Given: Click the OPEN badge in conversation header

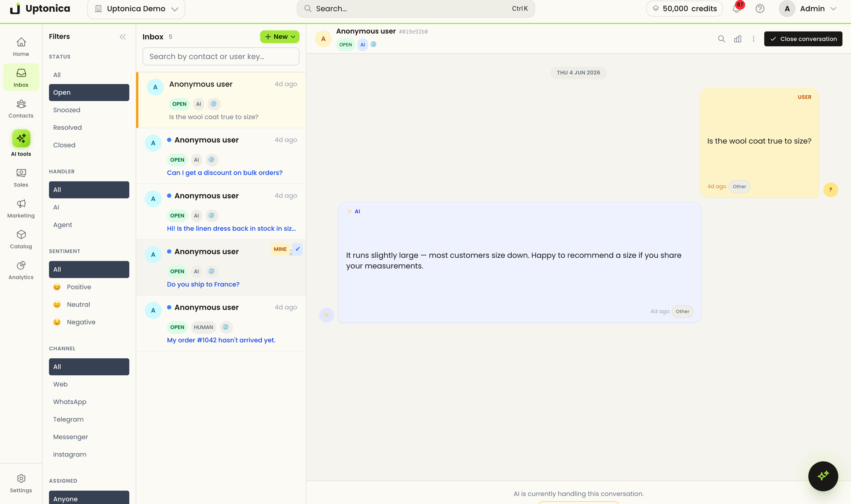Looking at the screenshot, I should pyautogui.click(x=345, y=44).
